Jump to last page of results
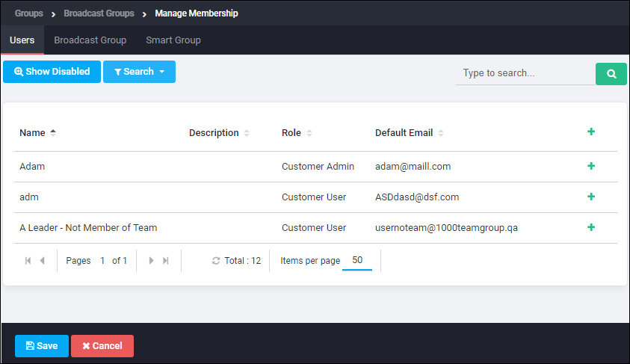Screen dimensions: 630x364 coord(166,261)
